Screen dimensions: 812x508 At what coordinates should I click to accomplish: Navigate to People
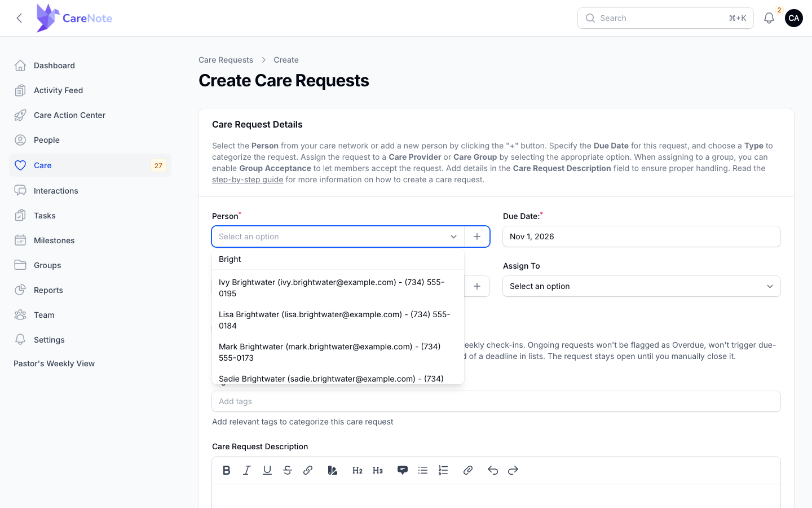pos(90,140)
